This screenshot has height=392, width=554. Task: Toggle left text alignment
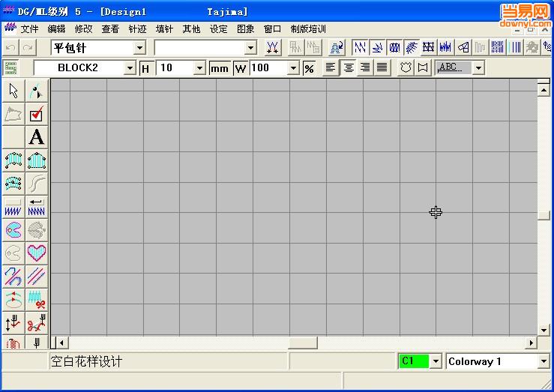tap(331, 67)
